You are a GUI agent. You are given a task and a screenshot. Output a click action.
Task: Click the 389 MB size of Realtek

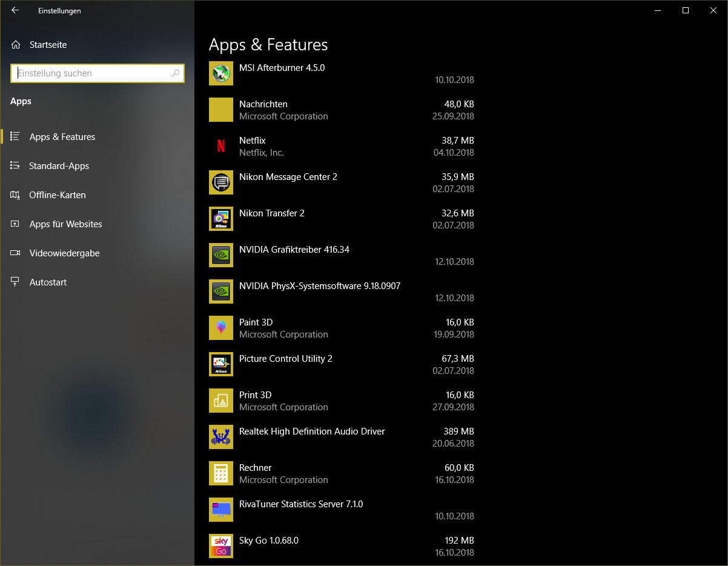tap(459, 431)
